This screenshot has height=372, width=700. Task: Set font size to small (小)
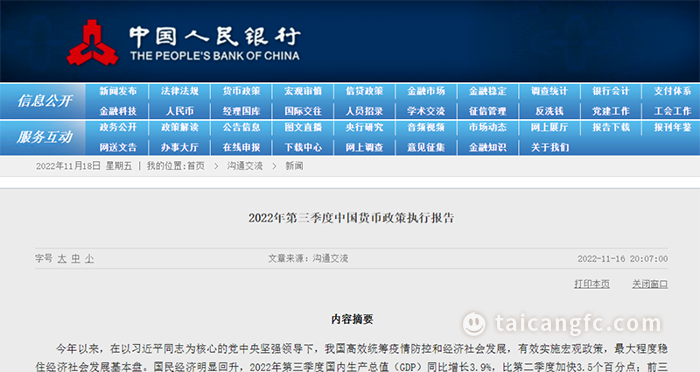(x=89, y=259)
